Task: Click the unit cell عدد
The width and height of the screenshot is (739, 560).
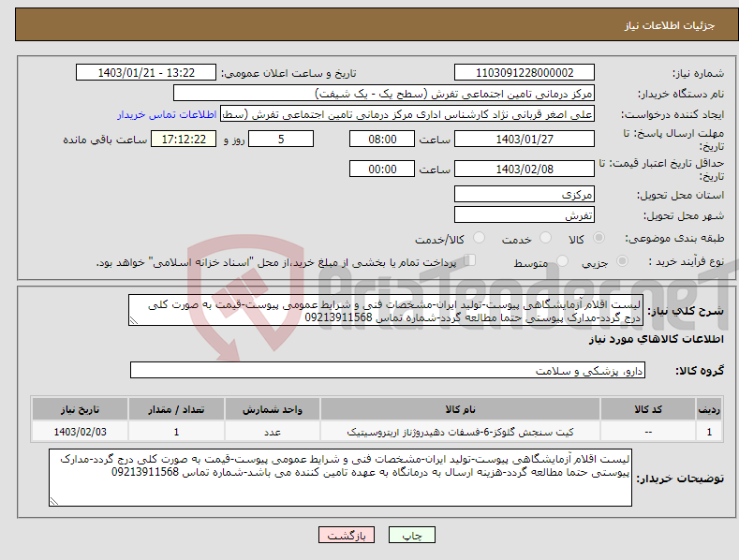Action: pyautogui.click(x=273, y=432)
